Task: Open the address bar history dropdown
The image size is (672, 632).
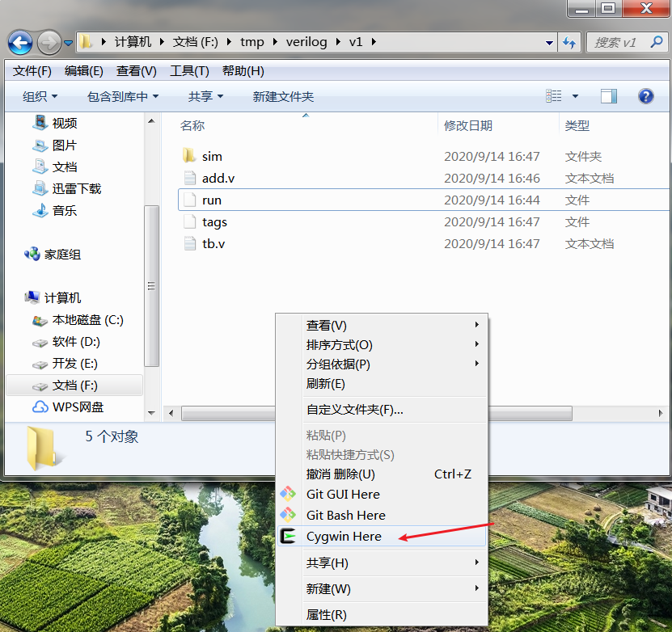Action: 549,43
